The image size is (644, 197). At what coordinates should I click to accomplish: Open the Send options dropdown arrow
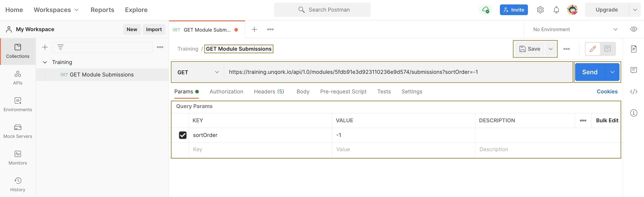tap(612, 72)
